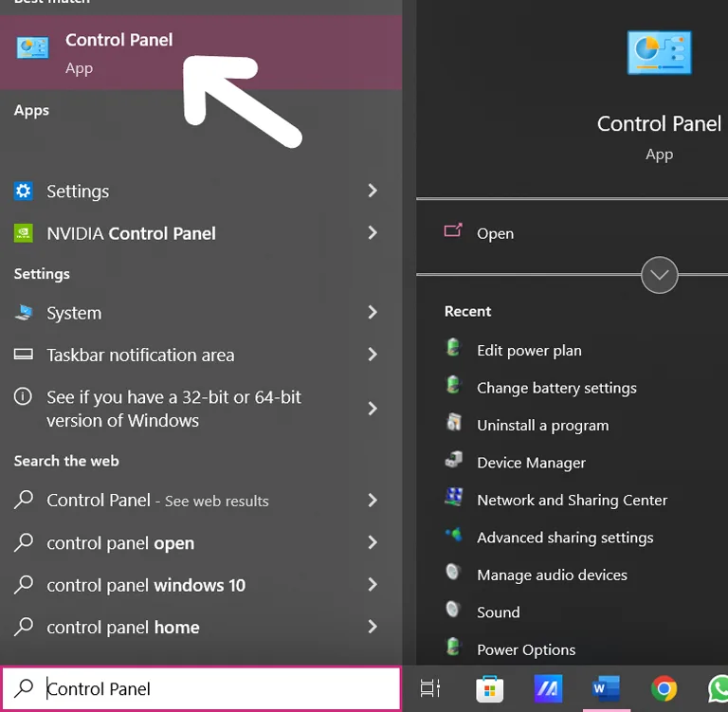Image resolution: width=728 pixels, height=712 pixels.
Task: Click 'Control Panel - See web results' entry
Action: 201,501
